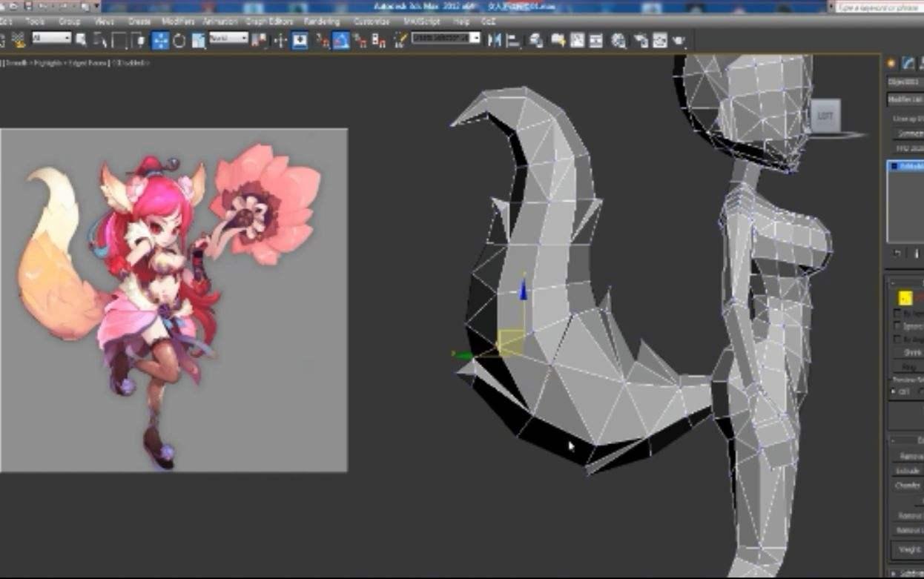
Task: Click the ViewCube Left face
Action: point(825,116)
